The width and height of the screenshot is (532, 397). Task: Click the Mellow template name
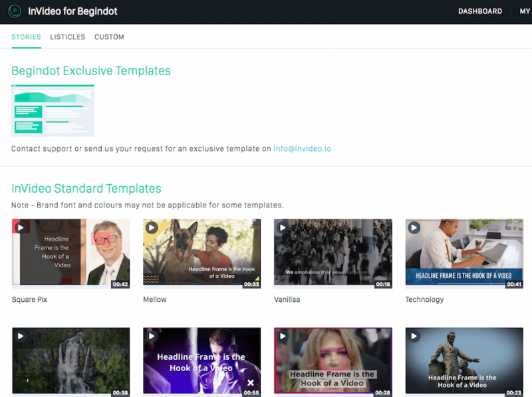pos(155,300)
